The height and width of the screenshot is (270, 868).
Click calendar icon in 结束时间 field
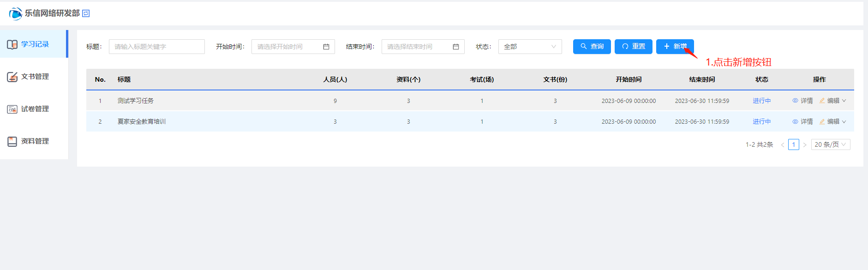pos(456,47)
